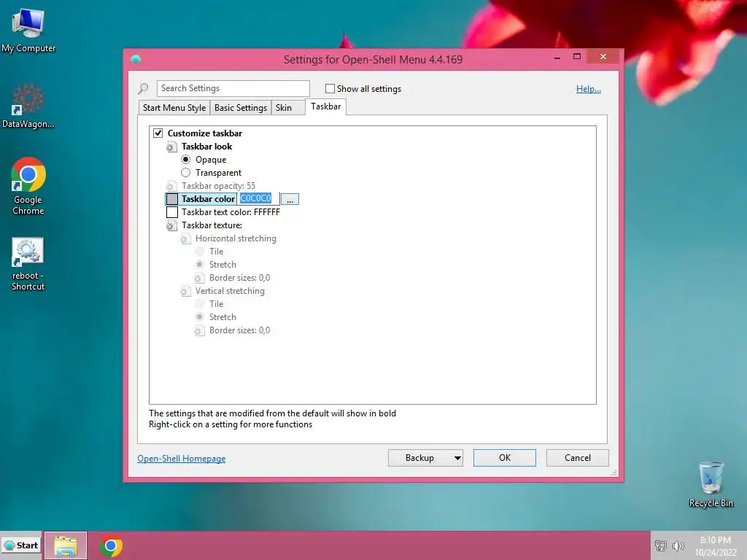Click gear icon by Vertical Border sizes
Image resolution: width=747 pixels, height=560 pixels.
click(199, 330)
